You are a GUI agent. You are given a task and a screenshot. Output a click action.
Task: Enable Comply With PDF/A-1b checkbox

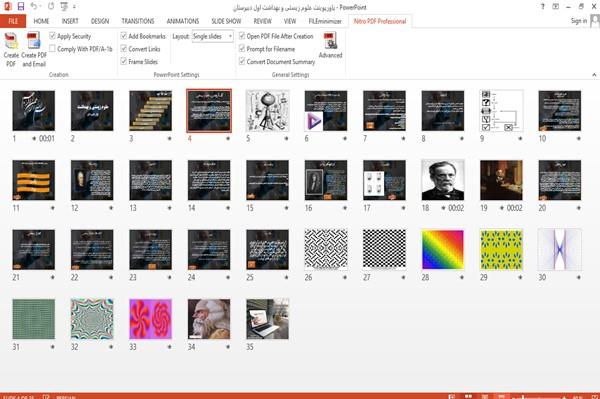click(x=52, y=49)
